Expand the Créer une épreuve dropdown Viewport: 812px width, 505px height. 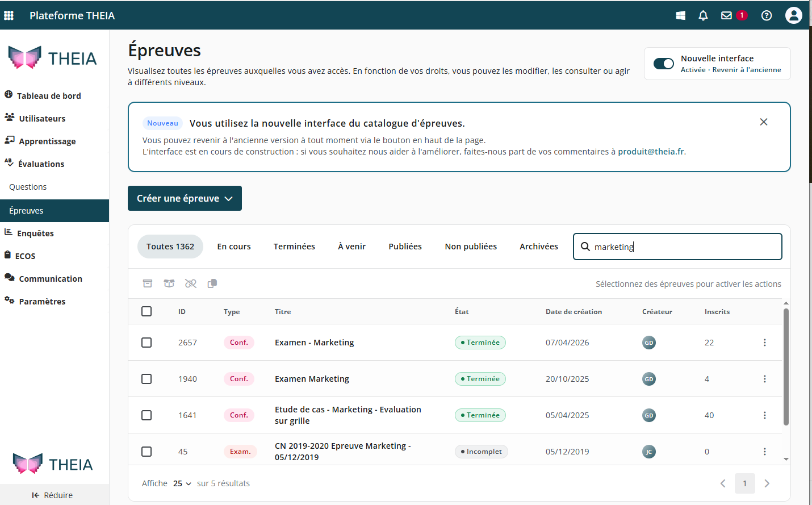[x=185, y=198]
